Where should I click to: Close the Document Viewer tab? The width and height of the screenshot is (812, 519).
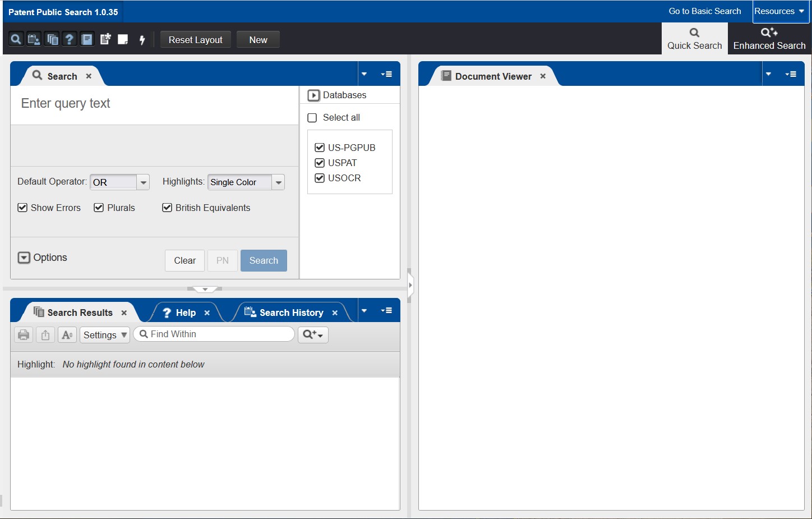pyautogui.click(x=543, y=76)
